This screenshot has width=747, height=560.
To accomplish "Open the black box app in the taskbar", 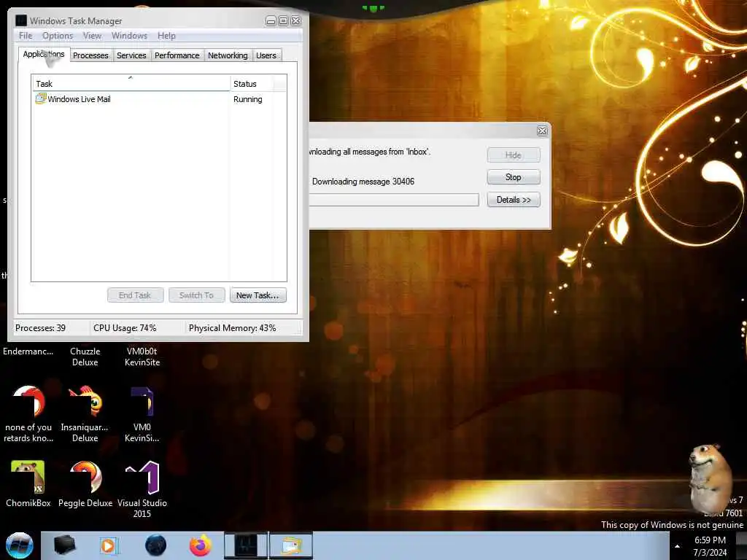I will [64, 545].
